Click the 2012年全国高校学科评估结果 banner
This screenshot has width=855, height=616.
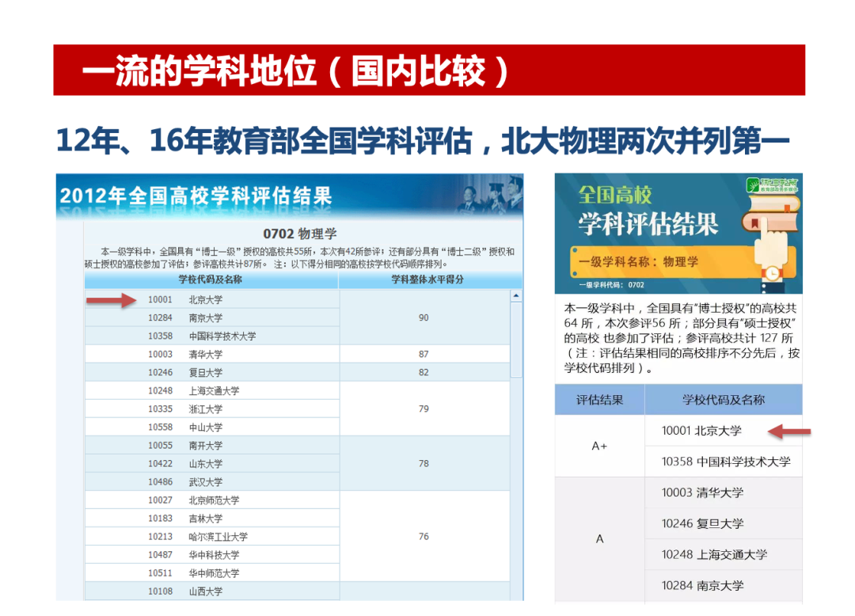[290, 196]
